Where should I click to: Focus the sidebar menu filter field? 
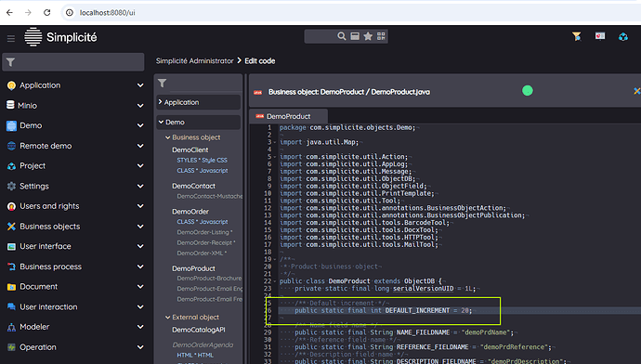tap(73, 62)
